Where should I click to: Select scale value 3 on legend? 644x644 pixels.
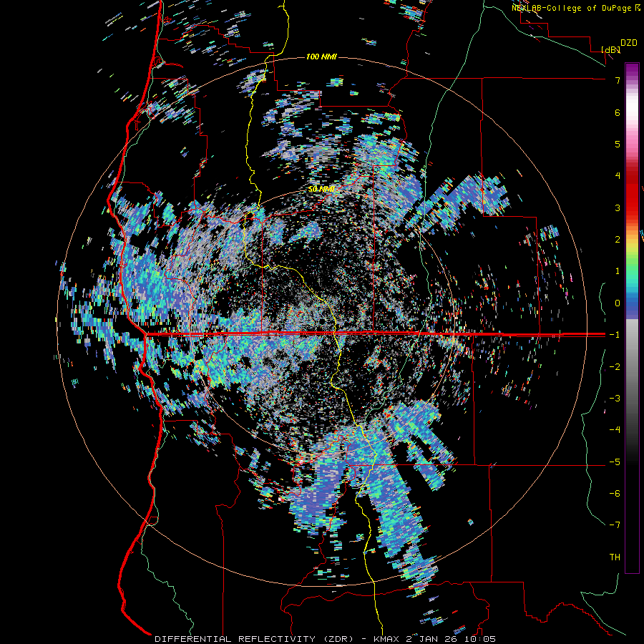pyautogui.click(x=618, y=208)
